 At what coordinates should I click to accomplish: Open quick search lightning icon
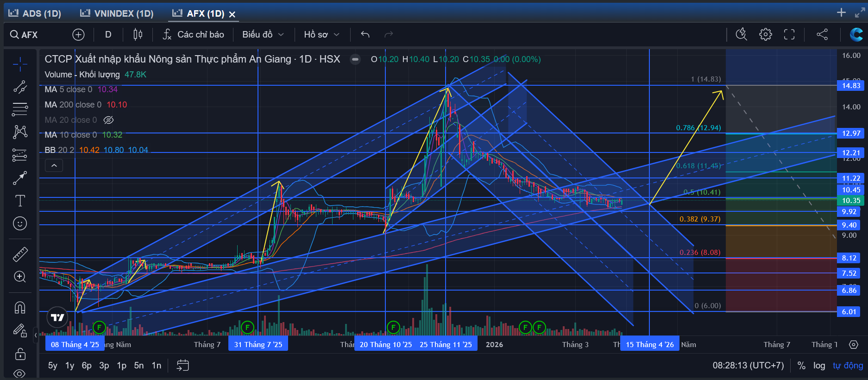(741, 34)
